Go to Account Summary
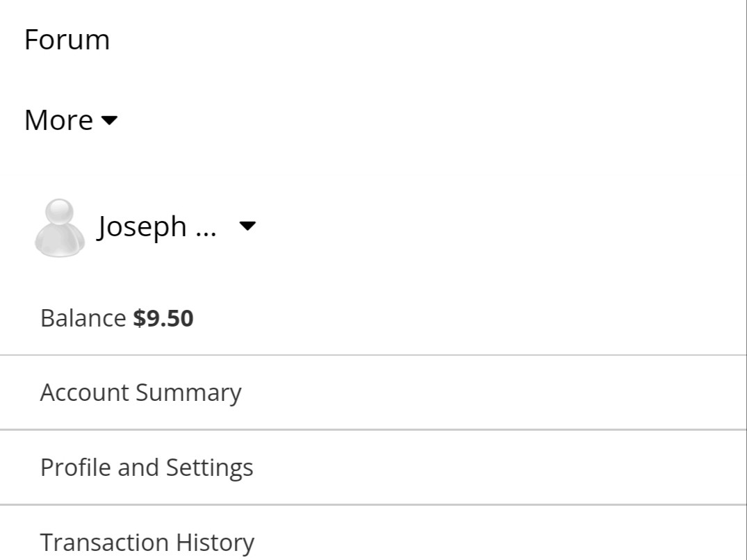The image size is (747, 560). click(140, 393)
